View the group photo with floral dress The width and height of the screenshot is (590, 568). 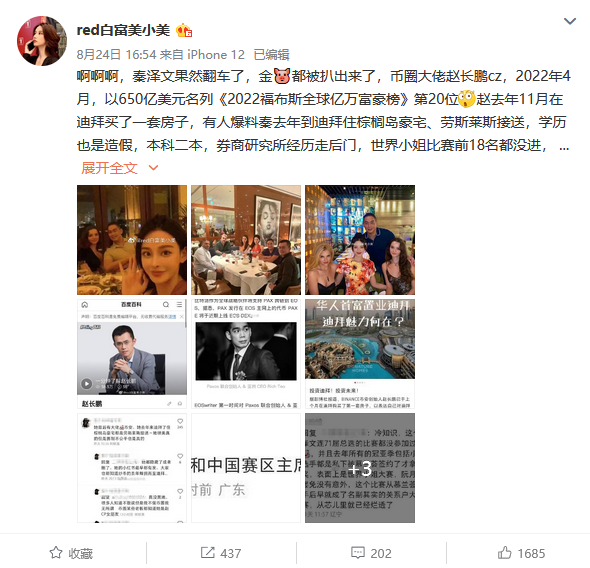(x=360, y=240)
